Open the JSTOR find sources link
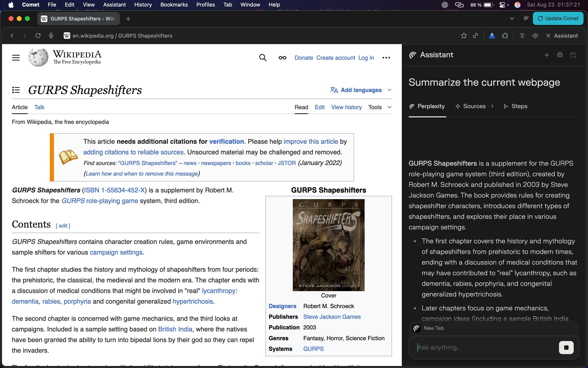588x368 pixels. click(286, 163)
